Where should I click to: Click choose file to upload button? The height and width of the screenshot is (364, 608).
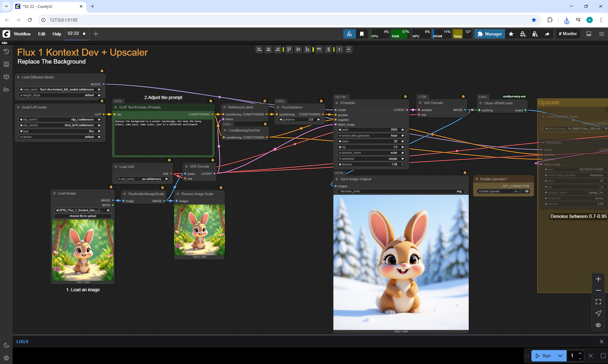(x=83, y=216)
